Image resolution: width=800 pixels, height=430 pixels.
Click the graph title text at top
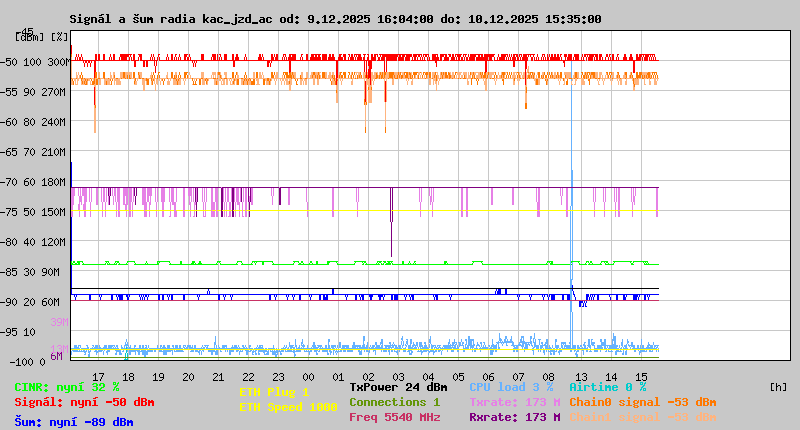click(335, 19)
